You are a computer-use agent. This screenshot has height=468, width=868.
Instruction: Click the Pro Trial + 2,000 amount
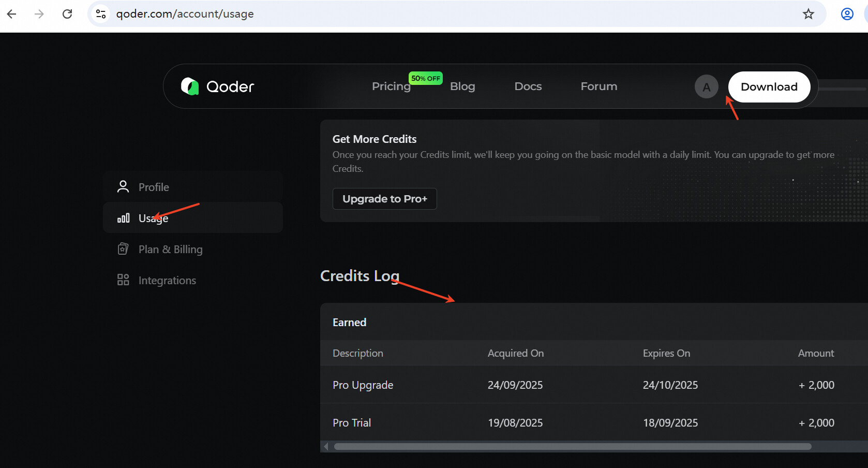point(816,423)
